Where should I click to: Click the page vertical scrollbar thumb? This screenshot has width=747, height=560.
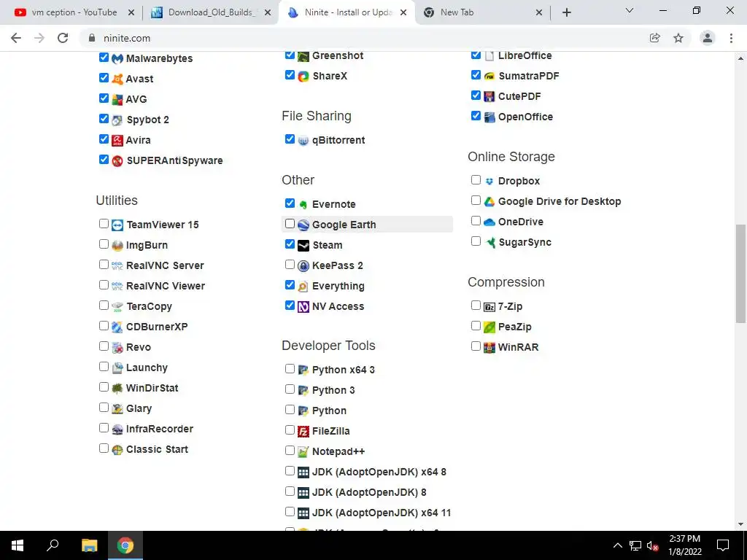pyautogui.click(x=740, y=274)
